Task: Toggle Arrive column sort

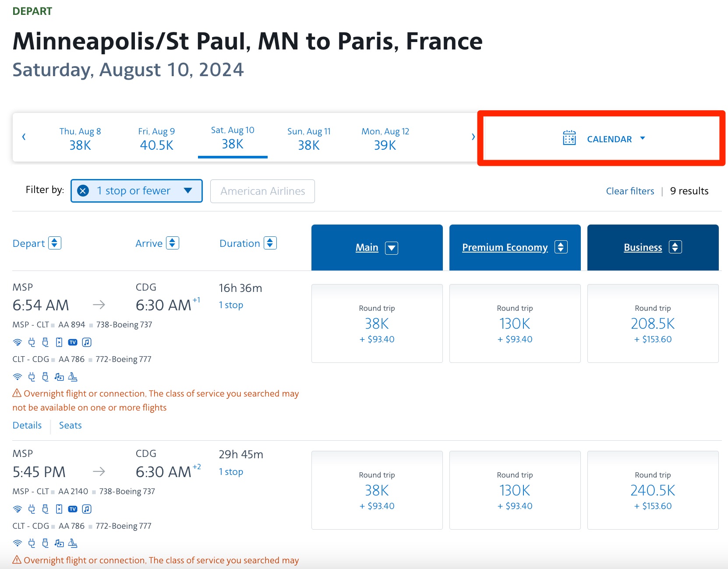Action: click(173, 243)
